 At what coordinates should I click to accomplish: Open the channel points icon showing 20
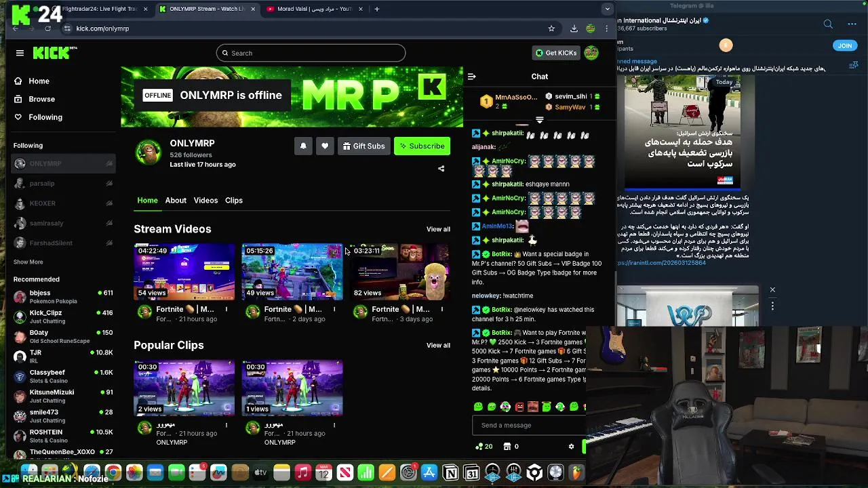(x=484, y=447)
